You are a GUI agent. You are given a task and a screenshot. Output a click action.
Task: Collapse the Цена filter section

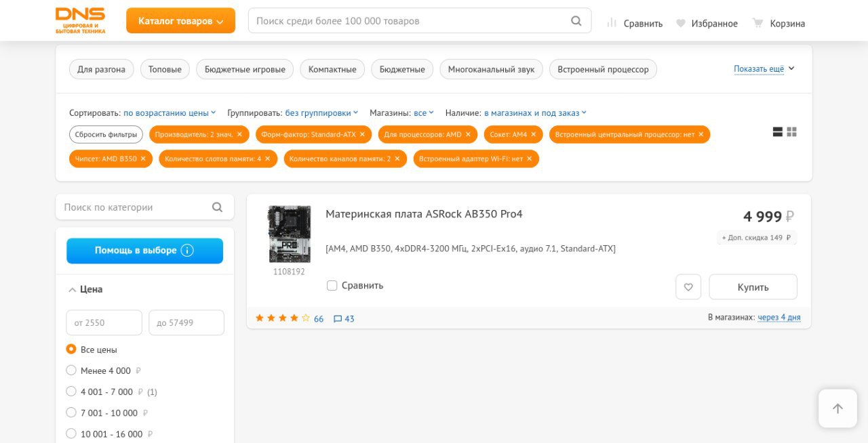click(85, 289)
